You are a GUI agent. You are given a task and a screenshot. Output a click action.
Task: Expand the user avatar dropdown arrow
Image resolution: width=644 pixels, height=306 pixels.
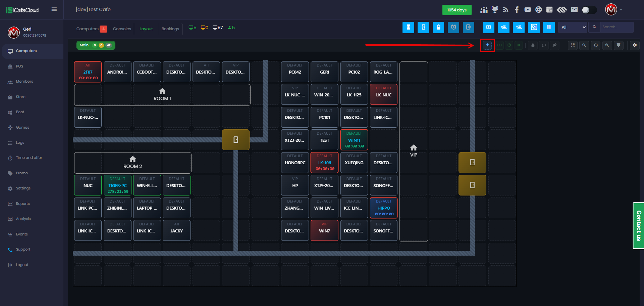(621, 10)
